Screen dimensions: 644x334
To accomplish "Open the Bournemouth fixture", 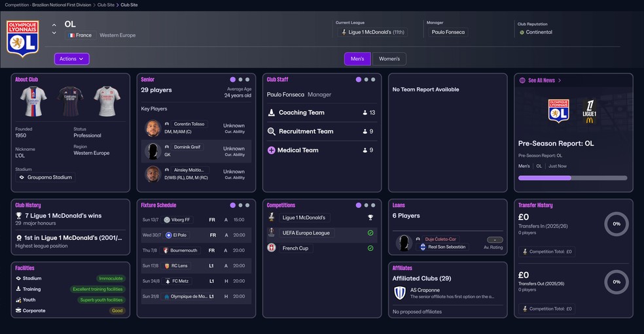I will [196, 250].
